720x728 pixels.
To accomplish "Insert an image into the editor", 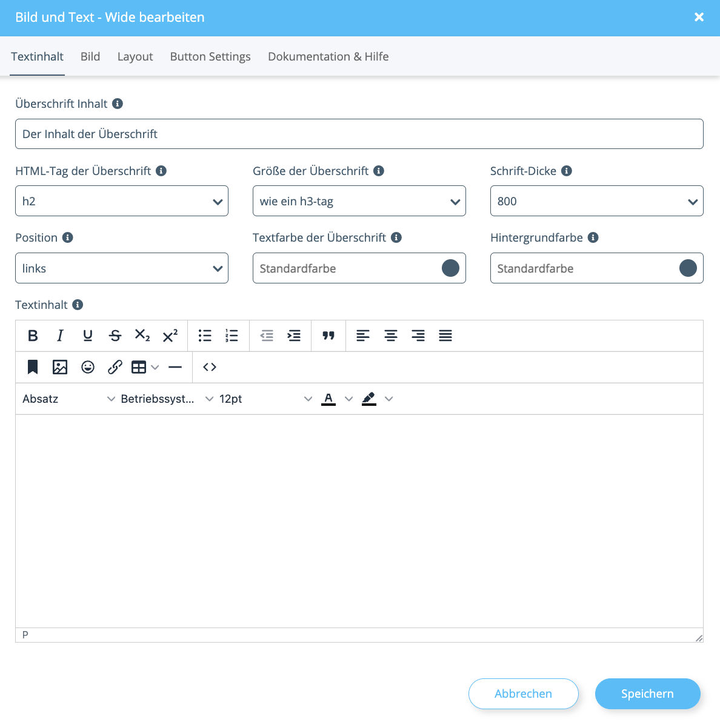I will [60, 367].
